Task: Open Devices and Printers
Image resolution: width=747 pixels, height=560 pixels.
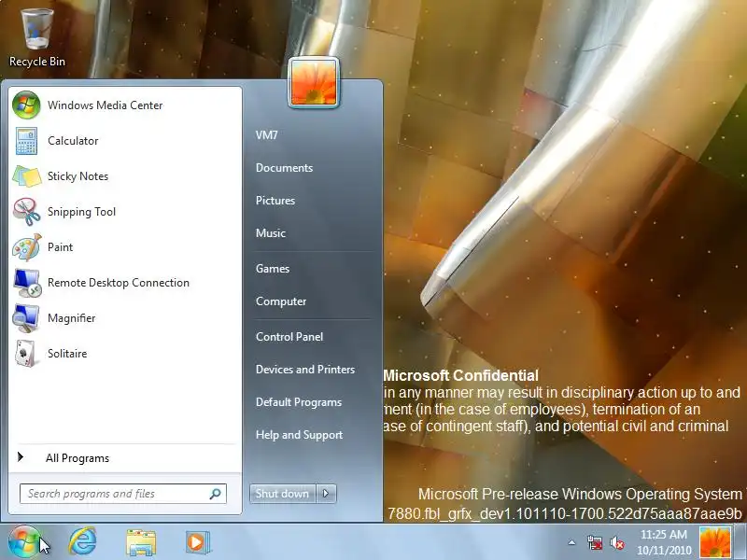Action: [305, 370]
